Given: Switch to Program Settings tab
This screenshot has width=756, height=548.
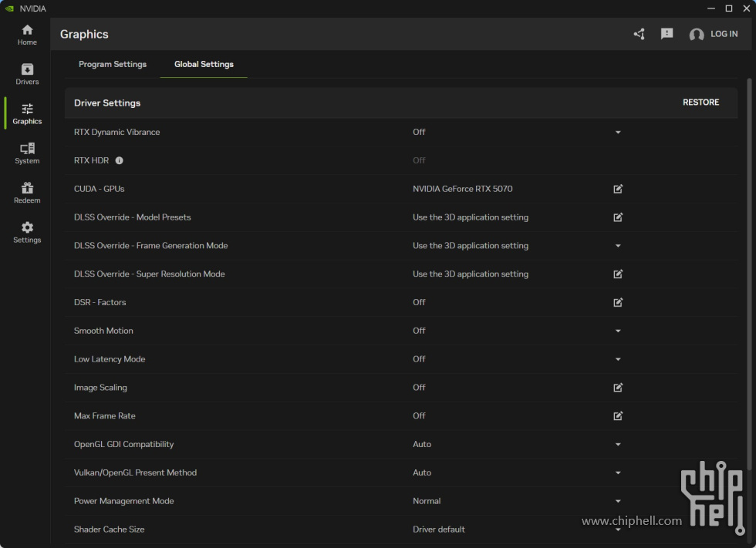Looking at the screenshot, I should point(113,64).
